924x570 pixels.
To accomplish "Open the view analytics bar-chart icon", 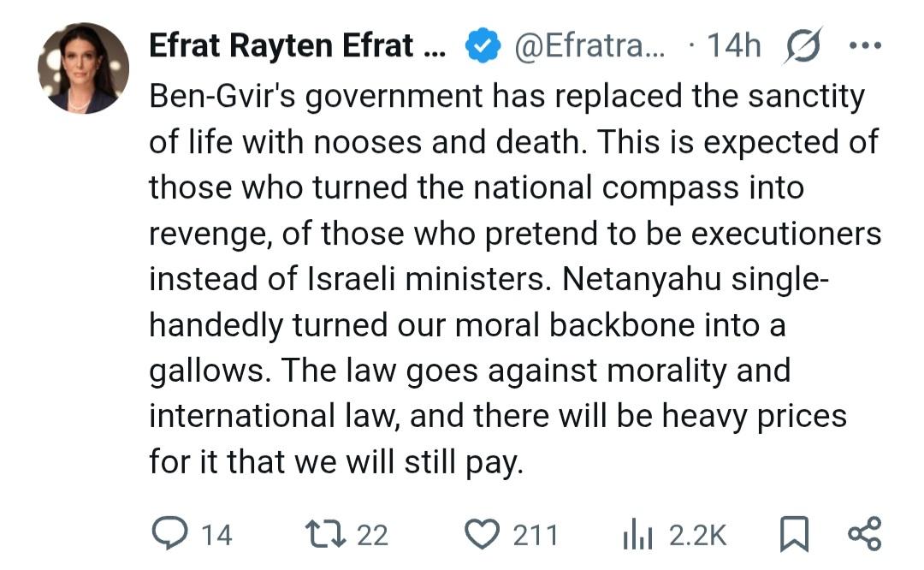I will pyautogui.click(x=637, y=536).
